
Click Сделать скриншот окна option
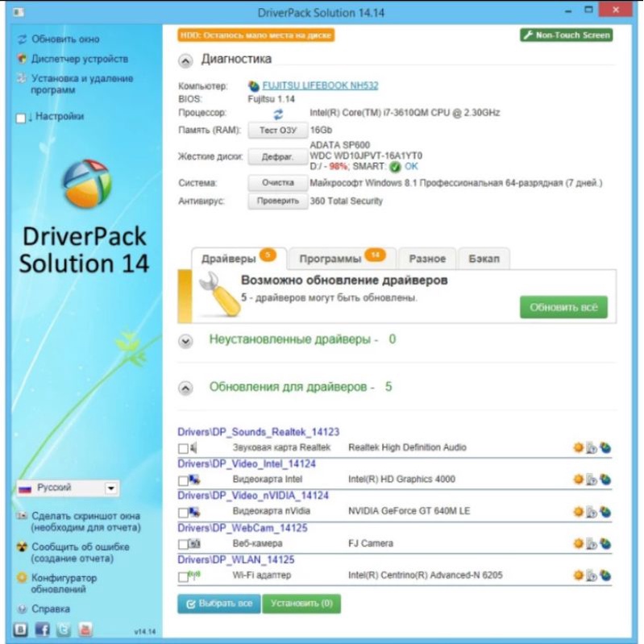click(85, 521)
